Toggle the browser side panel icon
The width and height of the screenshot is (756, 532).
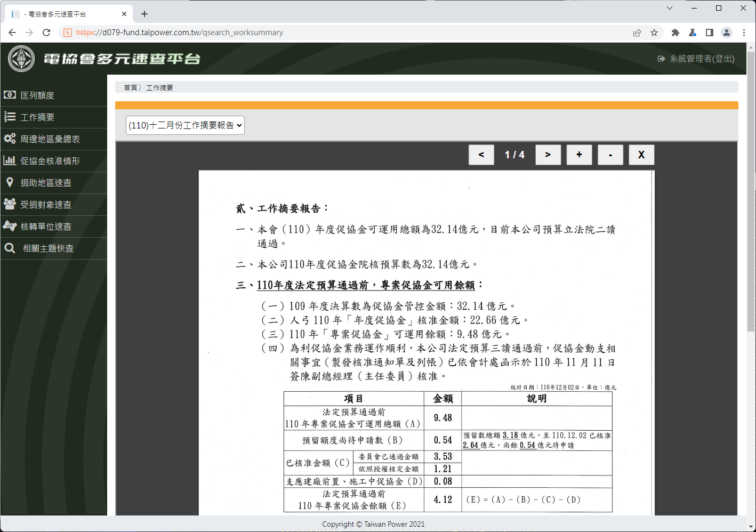(710, 33)
